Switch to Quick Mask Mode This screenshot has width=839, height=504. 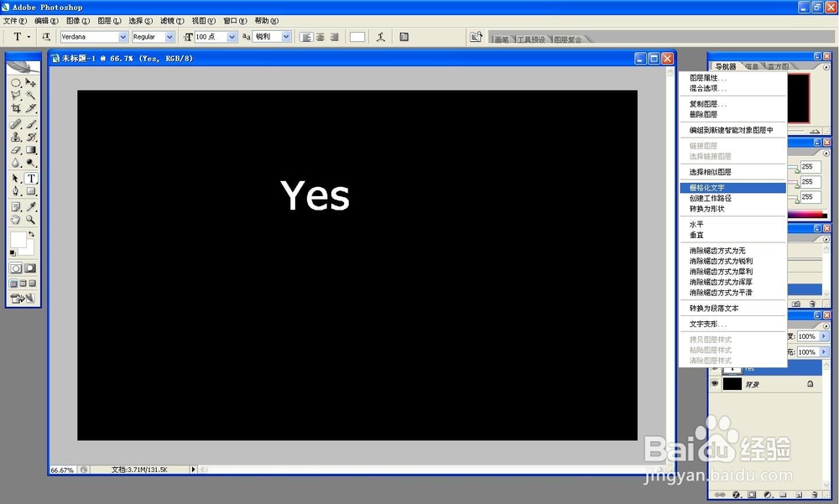tap(30, 268)
